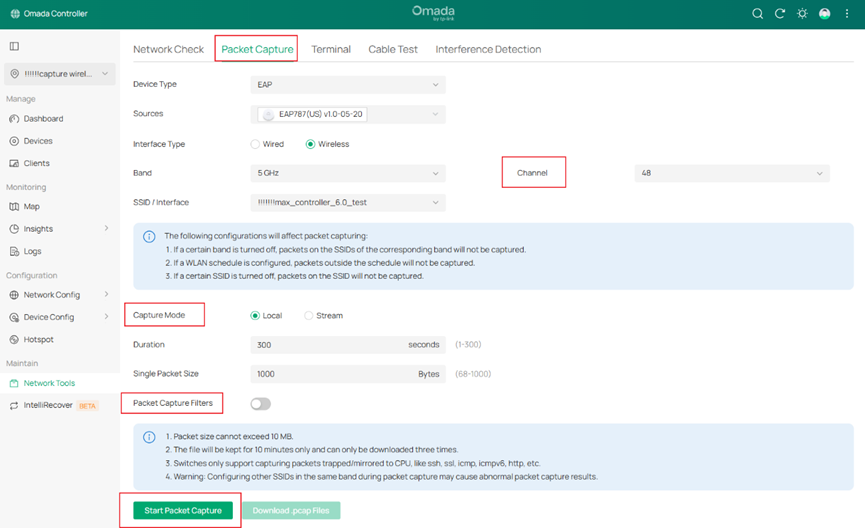Click the Dashboard gauge icon
Screen dimensions: 865x528
[x=14, y=119]
